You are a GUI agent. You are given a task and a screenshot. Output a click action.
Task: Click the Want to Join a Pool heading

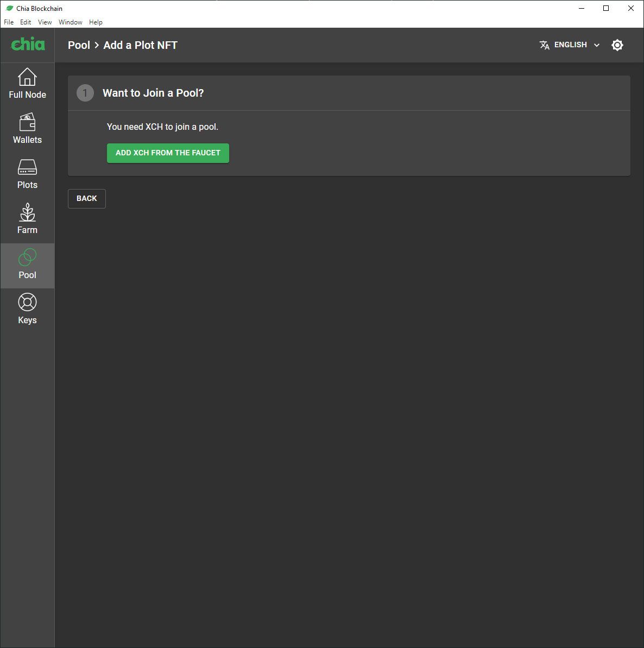tap(153, 93)
